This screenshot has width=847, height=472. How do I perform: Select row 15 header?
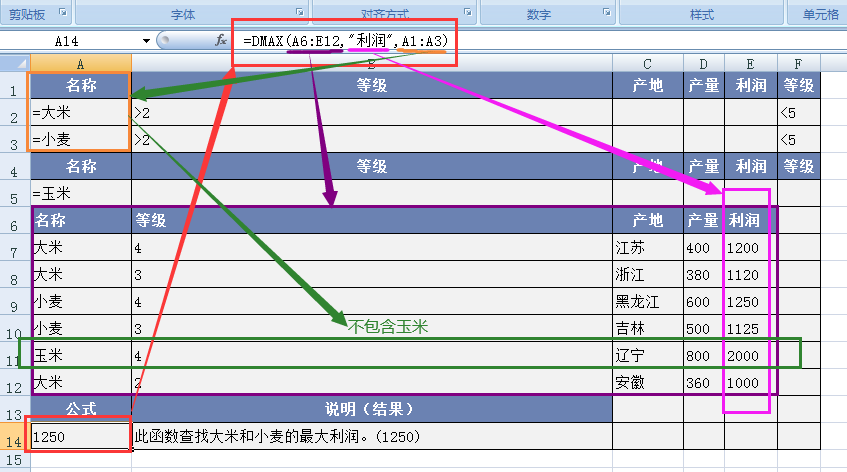15,460
